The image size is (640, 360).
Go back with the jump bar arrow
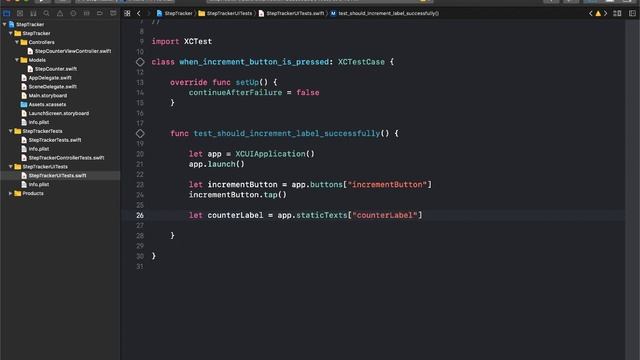139,13
